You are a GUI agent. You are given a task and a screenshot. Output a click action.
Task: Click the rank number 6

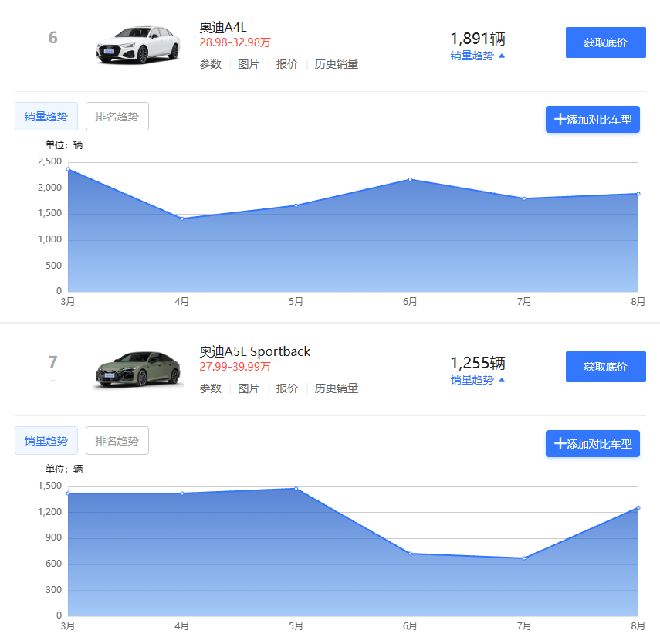click(52, 38)
